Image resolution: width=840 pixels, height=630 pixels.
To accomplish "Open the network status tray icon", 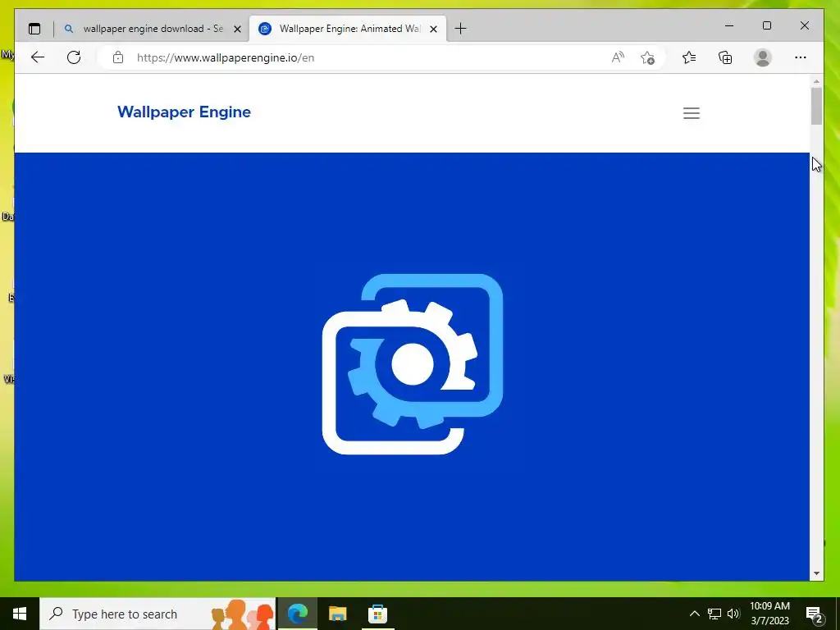I will pyautogui.click(x=714, y=614).
